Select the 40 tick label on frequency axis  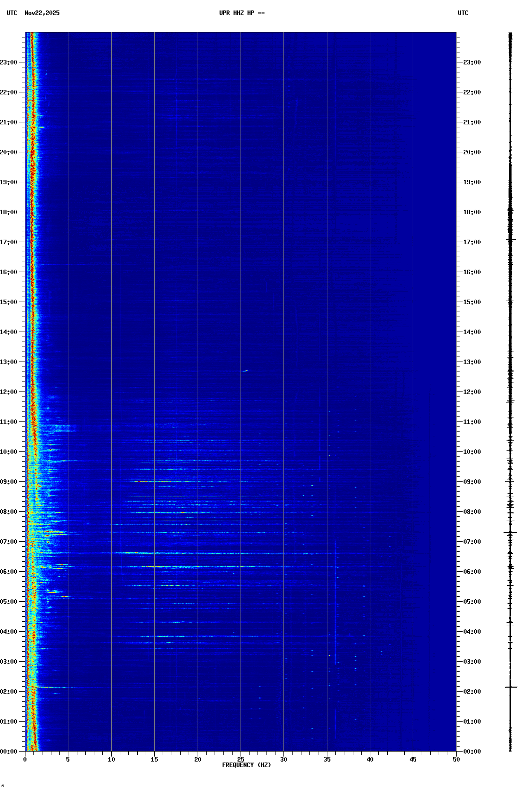coord(370,760)
